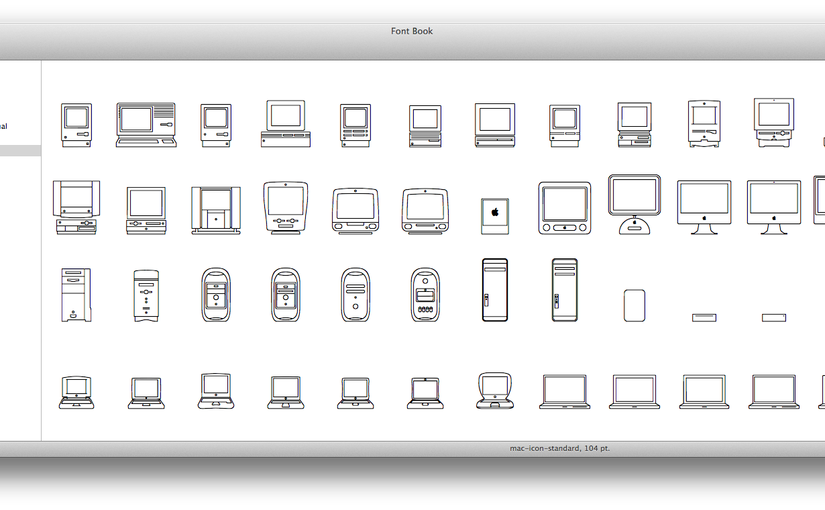This screenshot has width=825, height=510.
Task: Select the highlighted gray sidebar row
Action: click(20, 151)
